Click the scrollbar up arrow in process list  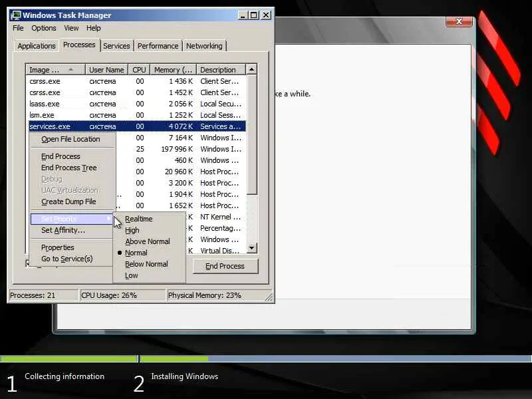point(251,70)
